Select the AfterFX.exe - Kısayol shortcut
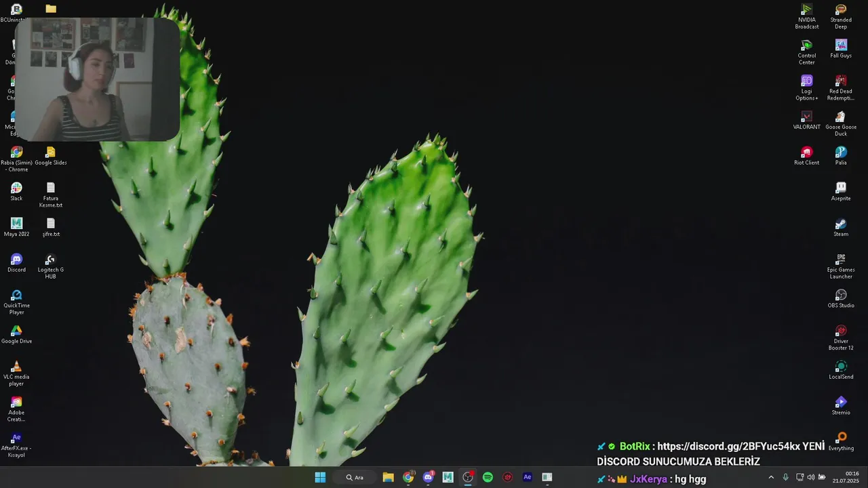The width and height of the screenshot is (868, 488). (16, 445)
